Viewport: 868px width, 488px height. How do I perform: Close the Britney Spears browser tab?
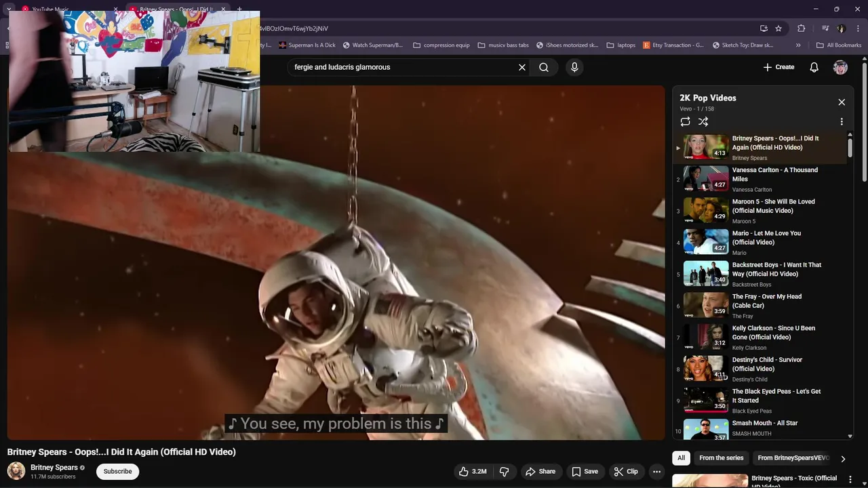[x=223, y=9]
